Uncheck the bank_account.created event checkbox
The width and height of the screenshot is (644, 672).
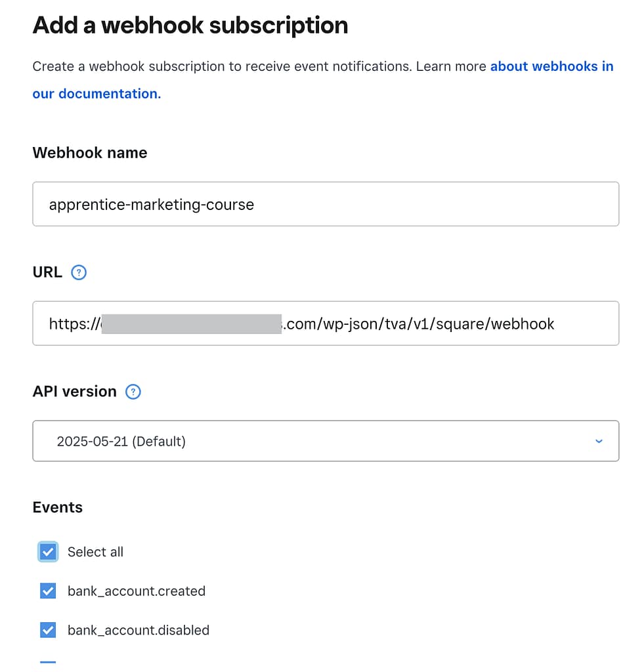48,591
